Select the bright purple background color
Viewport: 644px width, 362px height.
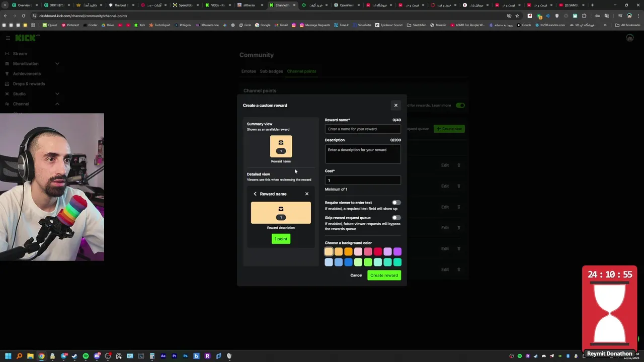(397, 251)
